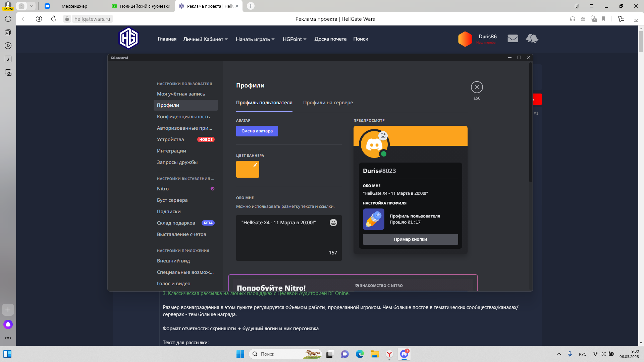Click the emoji picker in About Me box
This screenshot has width=644, height=362.
point(333,223)
